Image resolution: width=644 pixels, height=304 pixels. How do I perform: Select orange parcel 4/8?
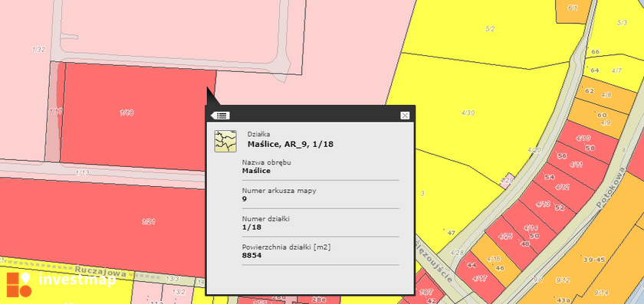606,95
